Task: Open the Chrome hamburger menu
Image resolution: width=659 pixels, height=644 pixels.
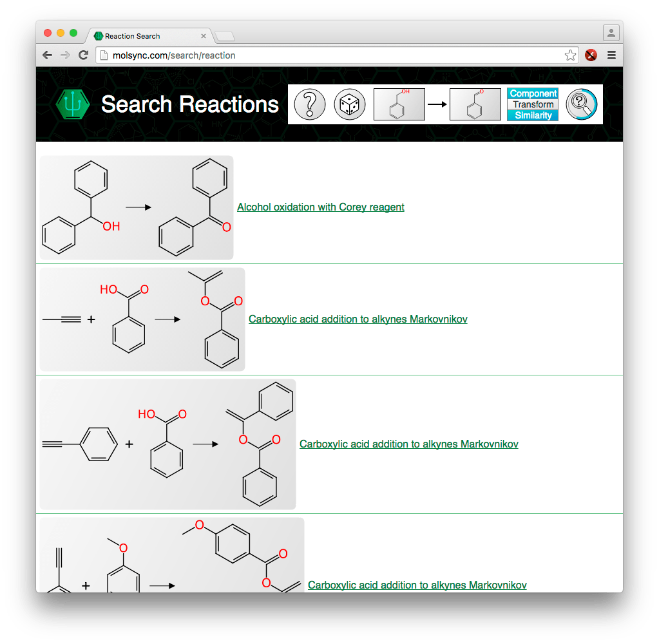Action: tap(611, 55)
